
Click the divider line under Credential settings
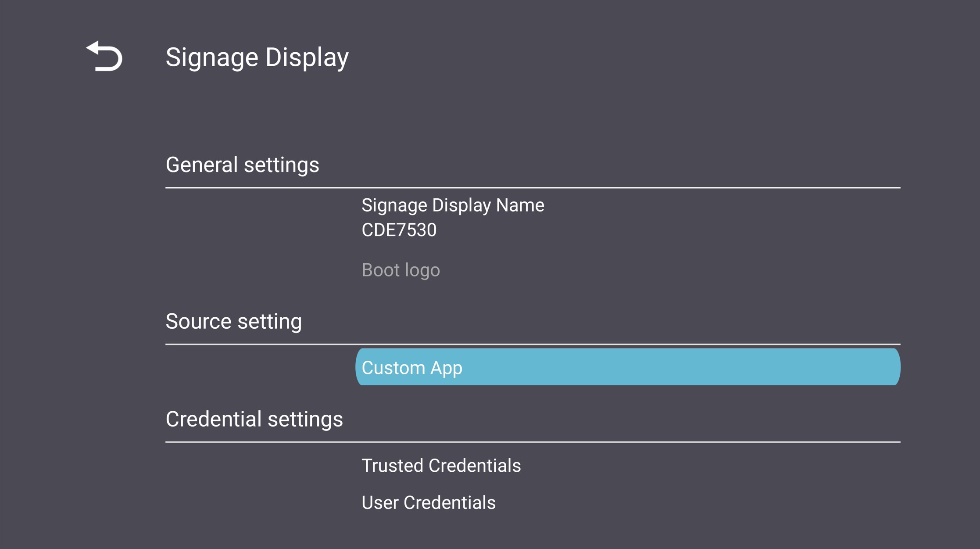(533, 442)
